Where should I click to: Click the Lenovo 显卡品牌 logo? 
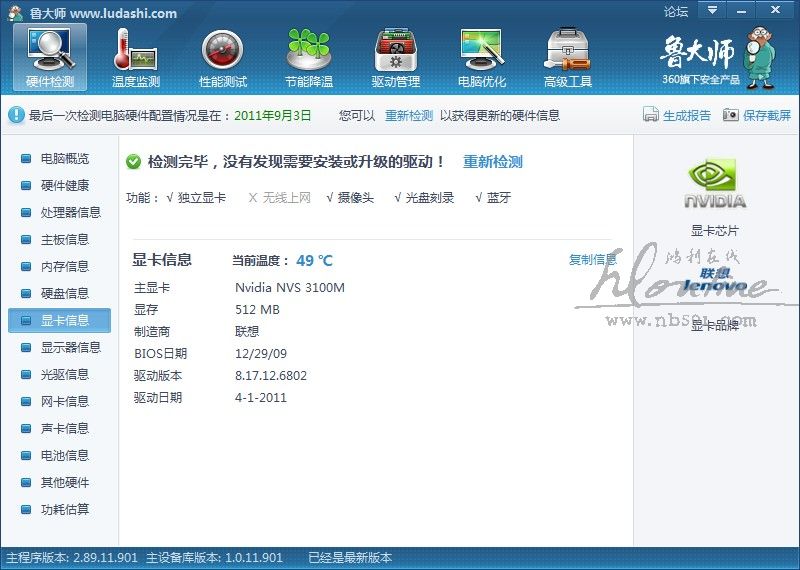click(714, 280)
